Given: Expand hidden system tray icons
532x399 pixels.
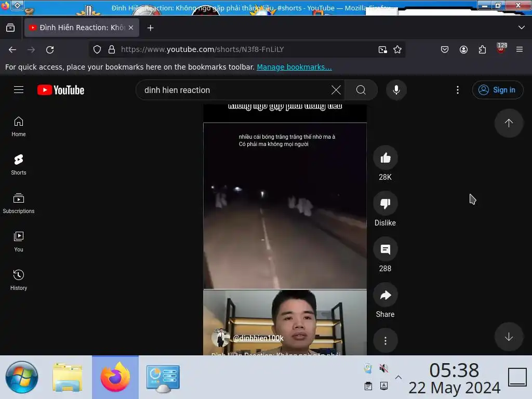Looking at the screenshot, I should tap(398, 377).
